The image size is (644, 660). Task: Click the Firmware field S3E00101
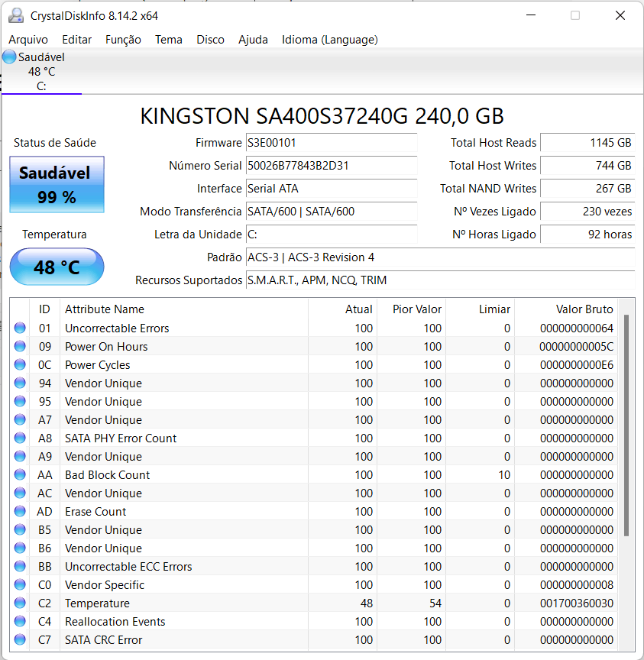click(332, 143)
